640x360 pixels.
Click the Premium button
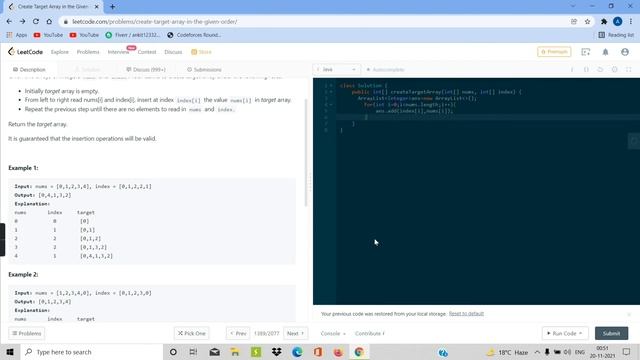[554, 52]
